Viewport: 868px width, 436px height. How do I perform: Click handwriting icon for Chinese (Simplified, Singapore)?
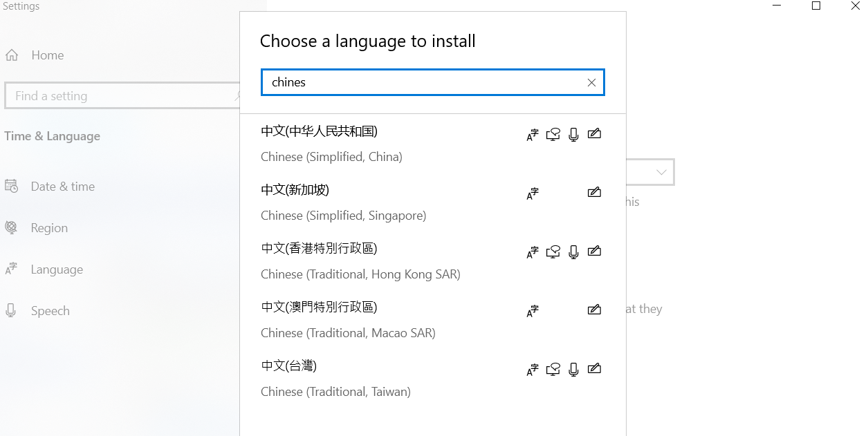pyautogui.click(x=594, y=193)
